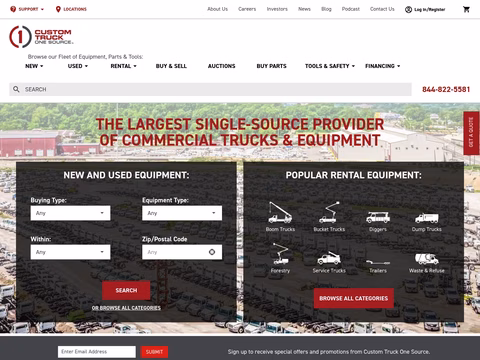
Task: Click the Dump Trucks label
Action: (427, 229)
